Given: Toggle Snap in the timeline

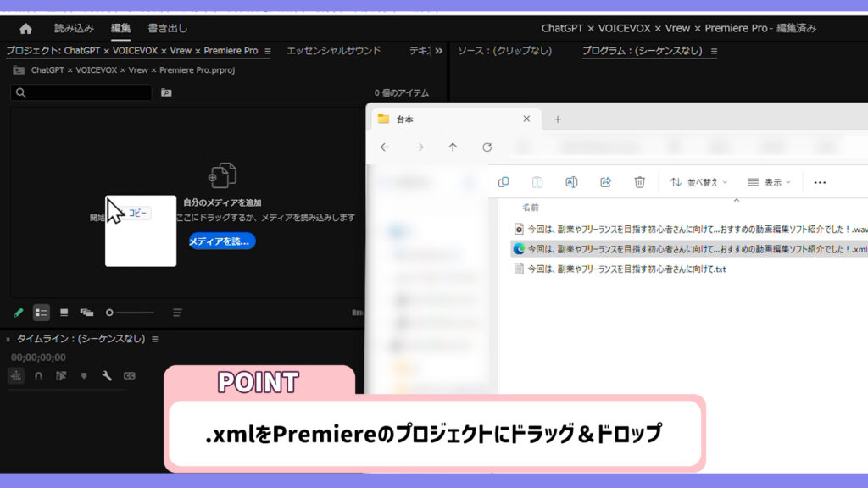Looking at the screenshot, I should click(38, 375).
